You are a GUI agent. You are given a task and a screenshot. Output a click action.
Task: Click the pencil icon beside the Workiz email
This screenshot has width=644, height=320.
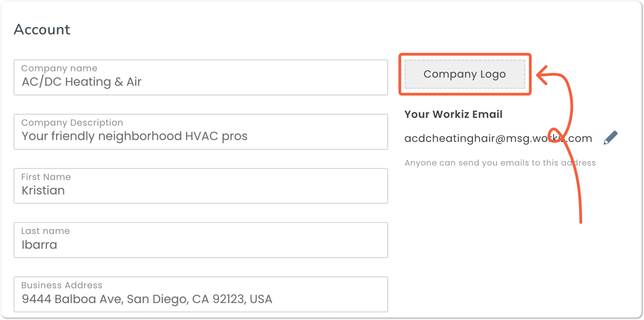pos(610,138)
